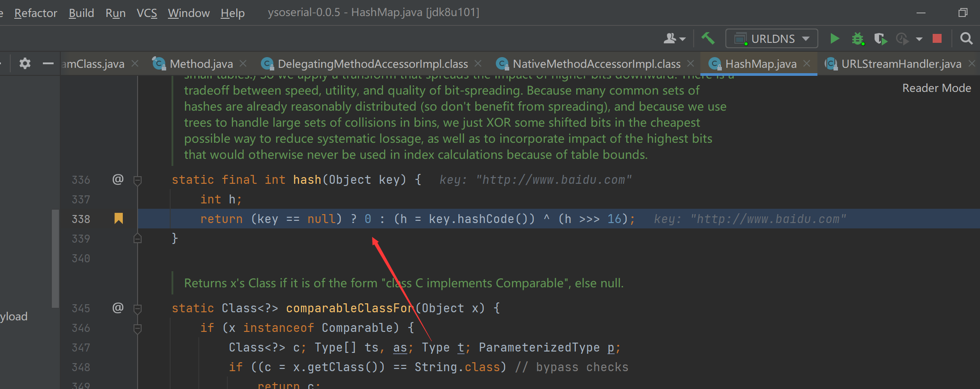Image resolution: width=980 pixels, height=389 pixels.
Task: Click key.hashCode() call on line 338
Action: 482,219
